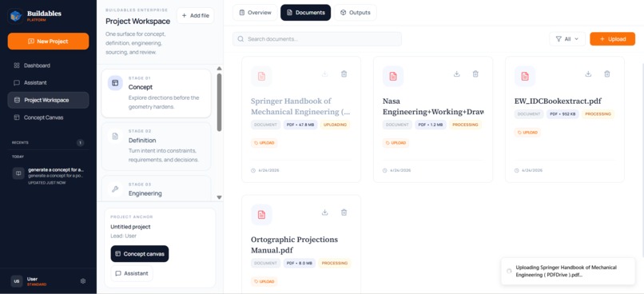
Task: Click the recent chat message icon
Action: (x=18, y=173)
